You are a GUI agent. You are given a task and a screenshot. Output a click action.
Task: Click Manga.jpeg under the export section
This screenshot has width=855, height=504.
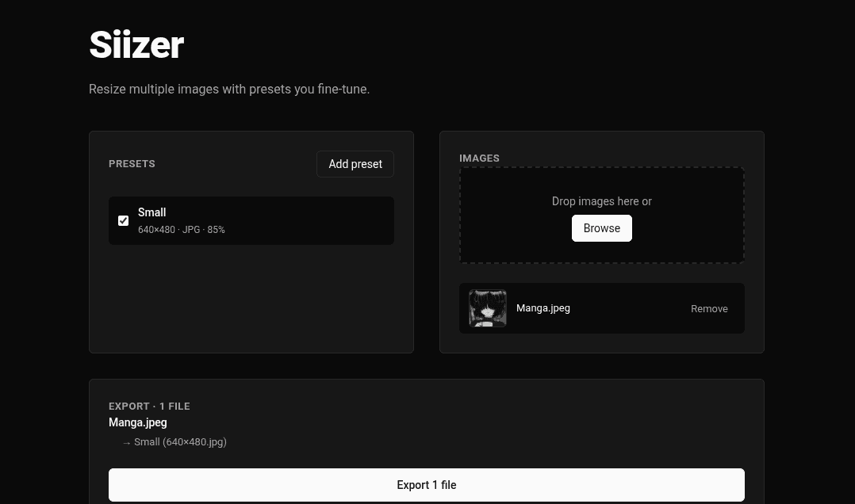137,422
